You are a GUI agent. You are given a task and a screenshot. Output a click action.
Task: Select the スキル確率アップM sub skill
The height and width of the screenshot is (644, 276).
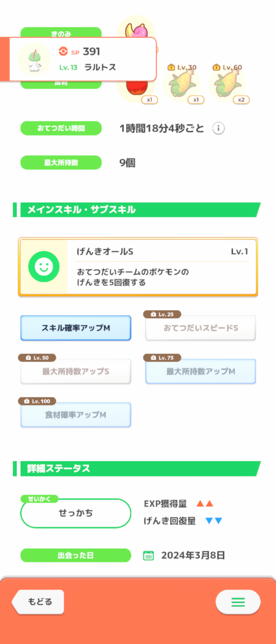[76, 328]
